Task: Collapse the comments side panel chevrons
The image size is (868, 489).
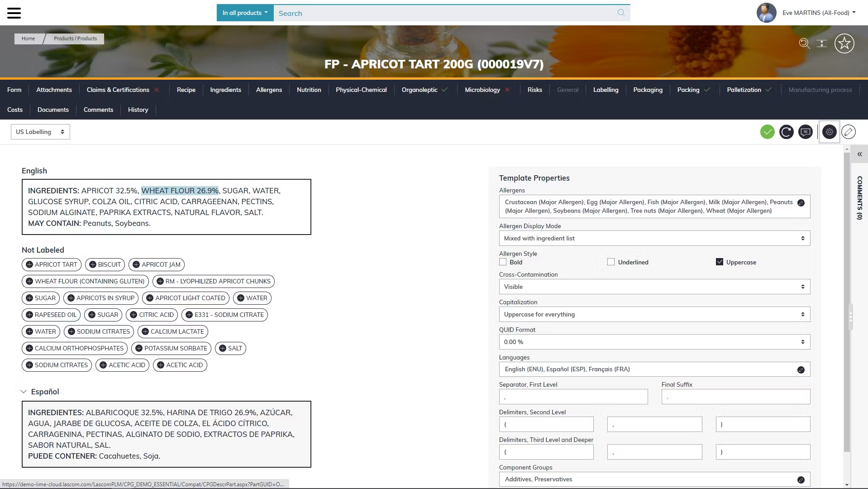Action: [x=859, y=154]
